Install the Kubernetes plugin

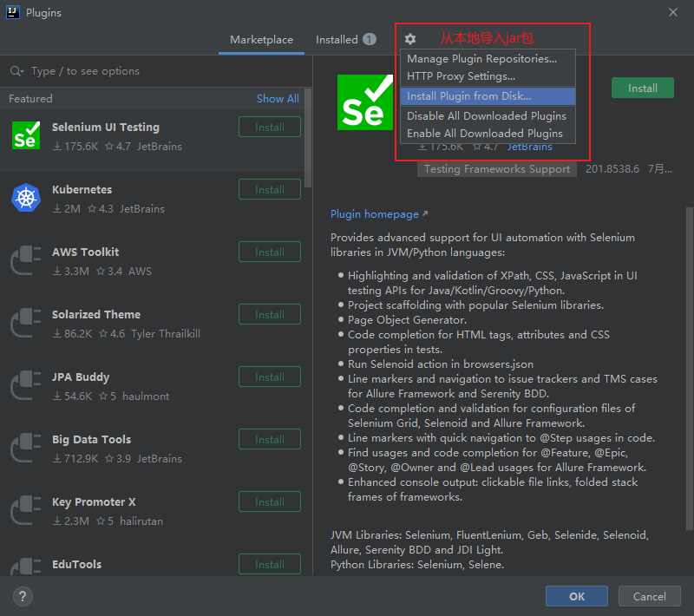(270, 189)
